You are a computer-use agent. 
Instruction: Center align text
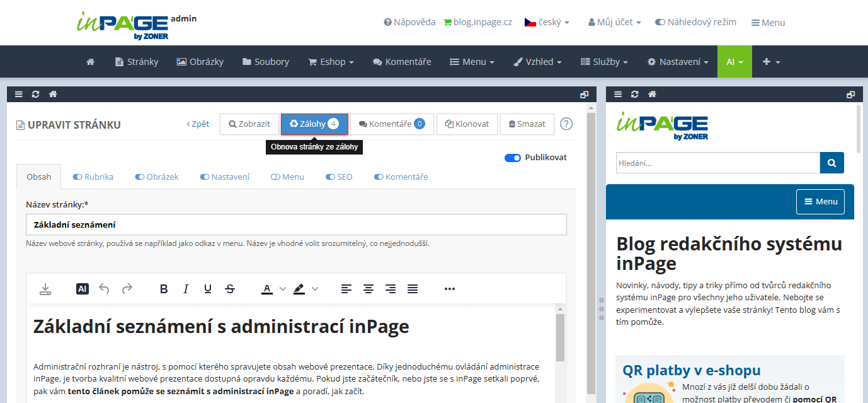click(368, 289)
